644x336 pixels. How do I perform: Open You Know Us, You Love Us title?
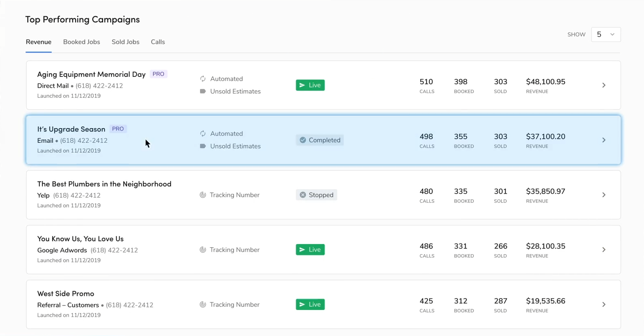pyautogui.click(x=80, y=239)
